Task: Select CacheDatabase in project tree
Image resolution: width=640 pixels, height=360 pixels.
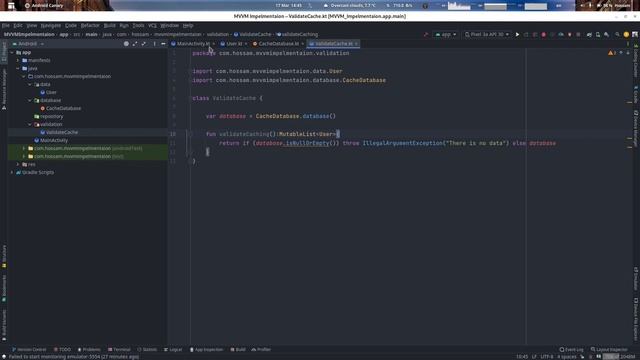Action: 60,109
